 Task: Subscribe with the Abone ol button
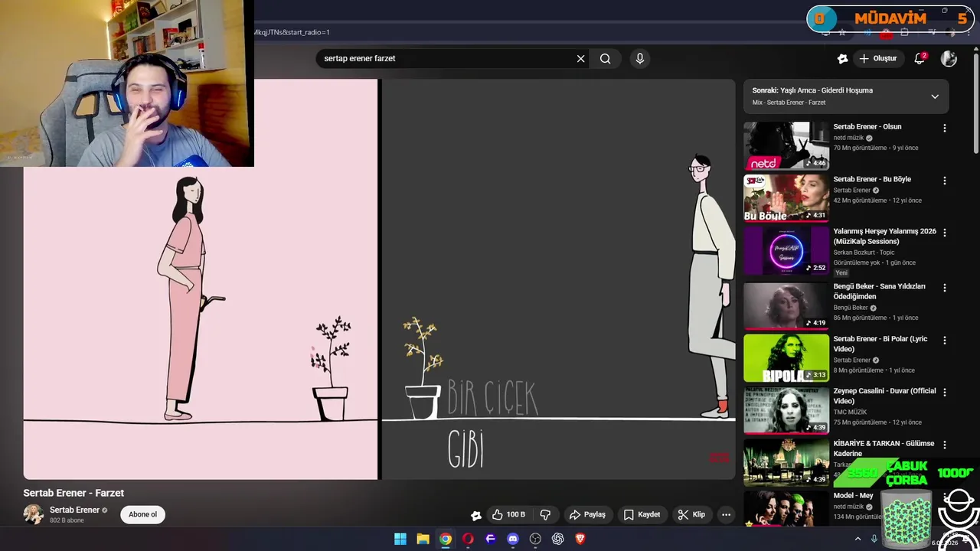pos(142,514)
